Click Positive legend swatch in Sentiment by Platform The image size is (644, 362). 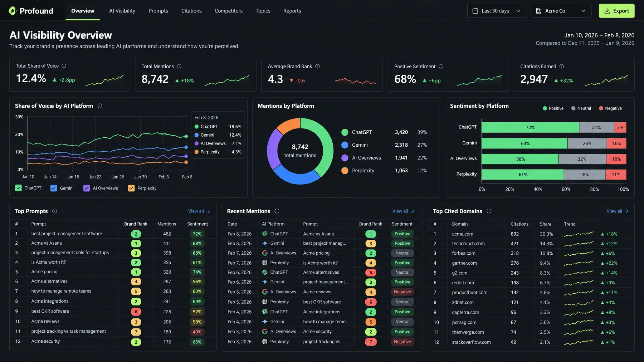[545, 108]
